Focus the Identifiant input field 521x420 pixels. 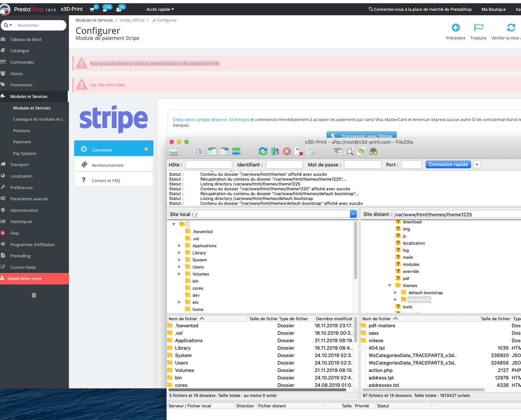coord(285,165)
